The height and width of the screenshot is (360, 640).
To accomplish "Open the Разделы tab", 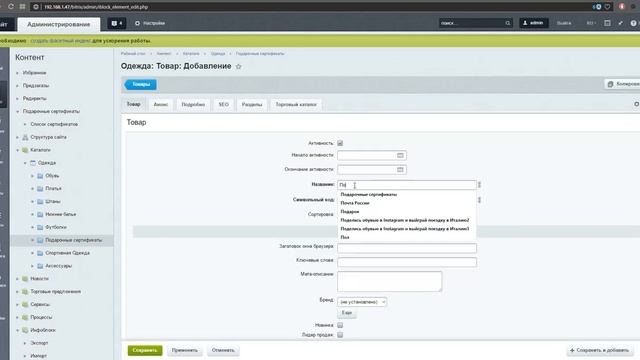I will click(252, 104).
